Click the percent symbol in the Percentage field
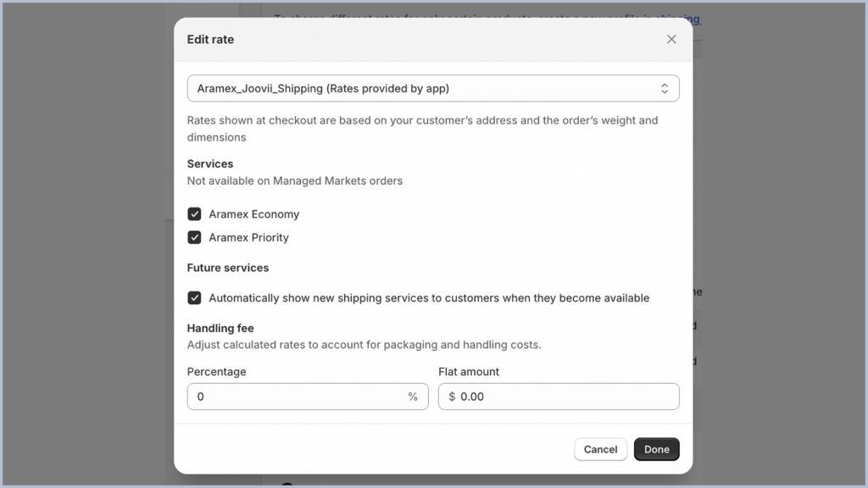Viewport: 868px width, 488px height. tap(413, 396)
